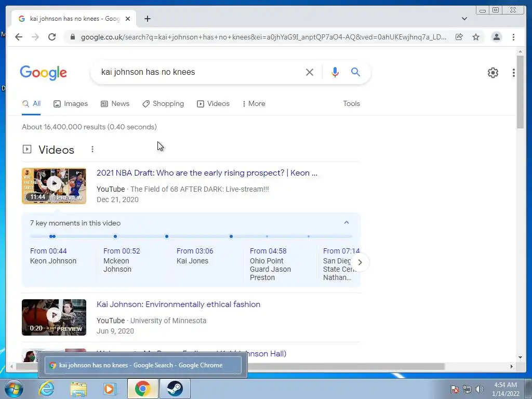Jump to 00:52 Mckeon Johnson moment

coord(122,260)
